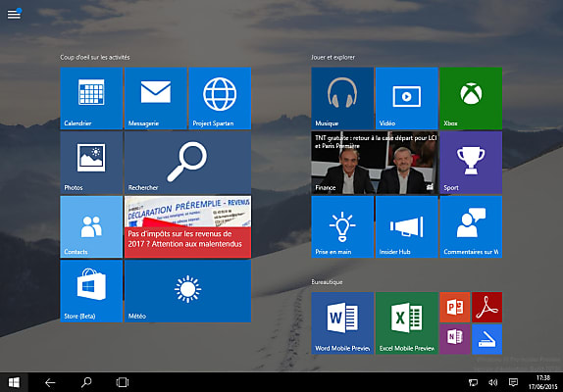Image resolution: width=563 pixels, height=392 pixels.
Task: Click the network tray icon
Action: 473,382
